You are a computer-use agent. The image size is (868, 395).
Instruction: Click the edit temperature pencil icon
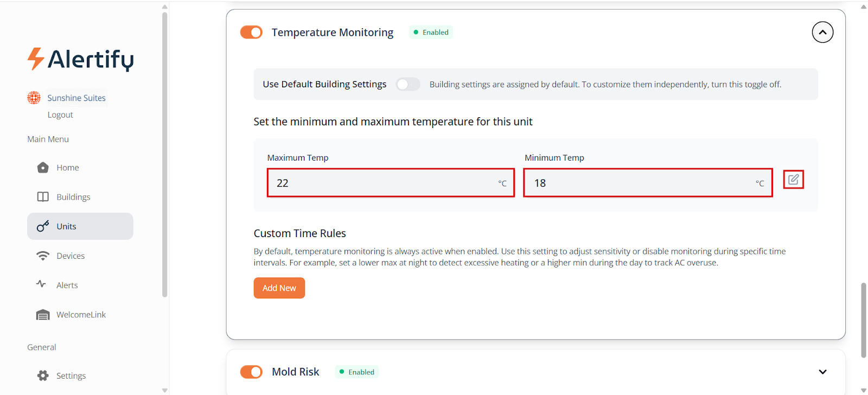(793, 180)
